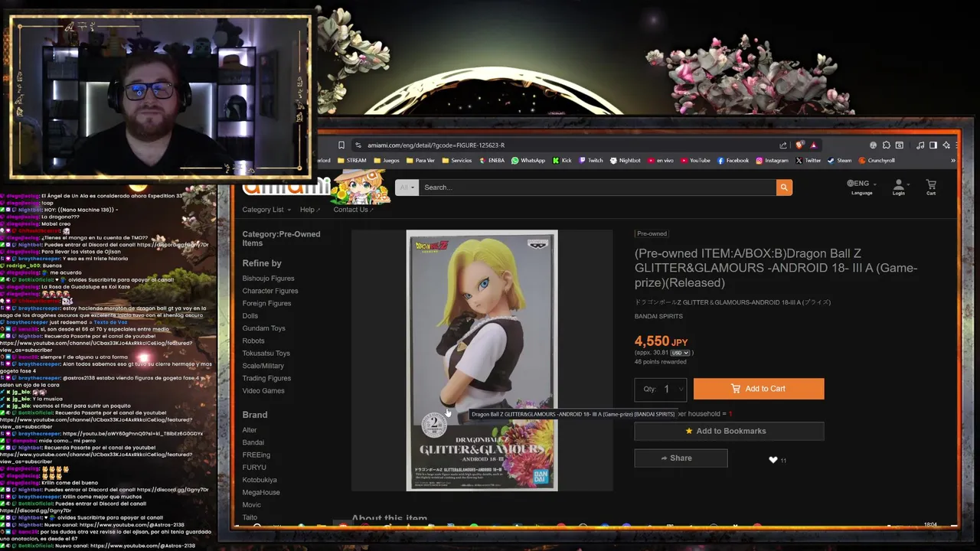This screenshot has width=980, height=551.
Task: Click the orange search magnifier button
Action: 784,187
